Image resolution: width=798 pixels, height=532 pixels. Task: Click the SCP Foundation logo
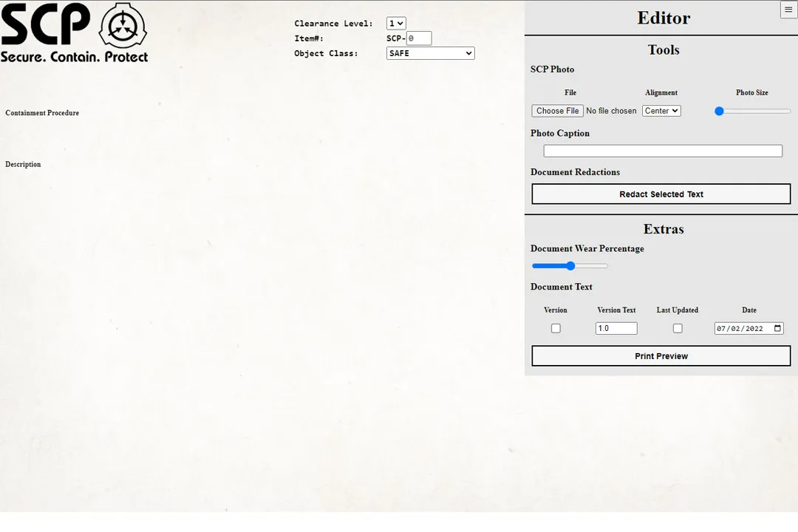coord(123,26)
